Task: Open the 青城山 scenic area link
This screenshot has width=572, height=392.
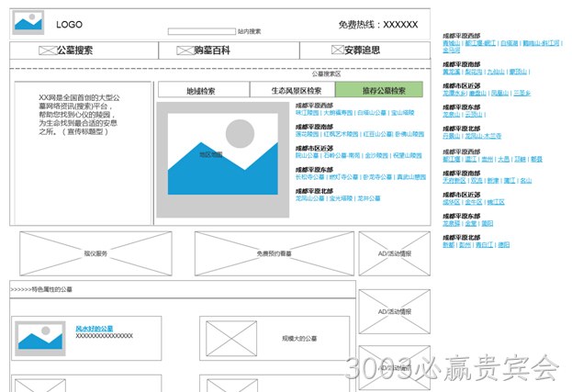Action: click(x=451, y=43)
